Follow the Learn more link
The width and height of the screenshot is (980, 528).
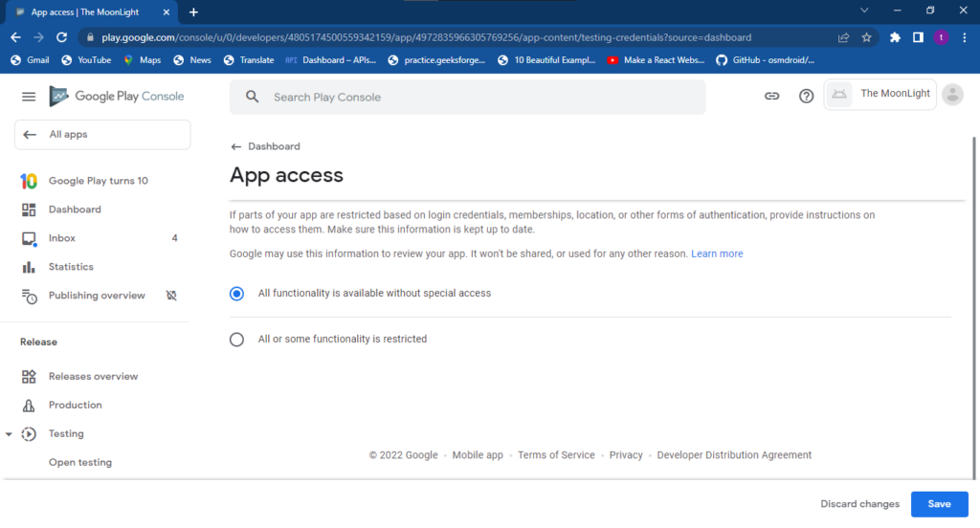(717, 253)
